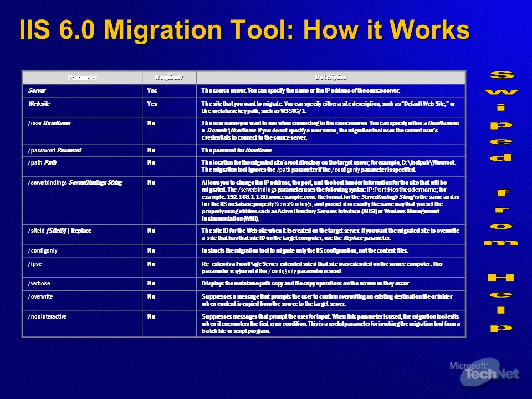Click 'No' in the /fpse row

[x=151, y=264]
